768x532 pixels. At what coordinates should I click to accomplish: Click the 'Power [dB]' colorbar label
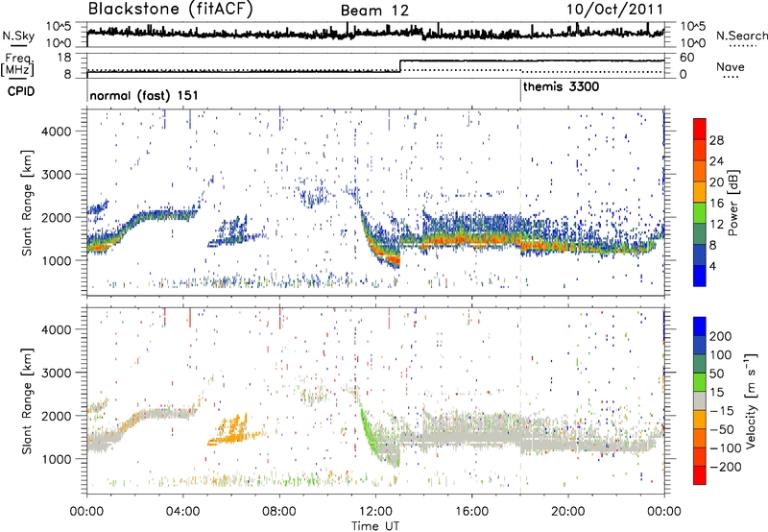[733, 203]
